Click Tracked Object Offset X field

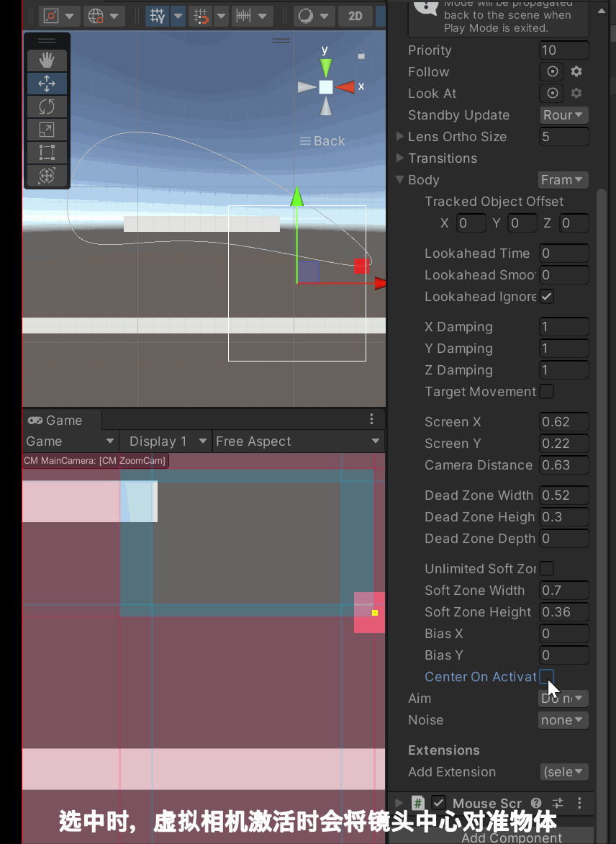[471, 223]
